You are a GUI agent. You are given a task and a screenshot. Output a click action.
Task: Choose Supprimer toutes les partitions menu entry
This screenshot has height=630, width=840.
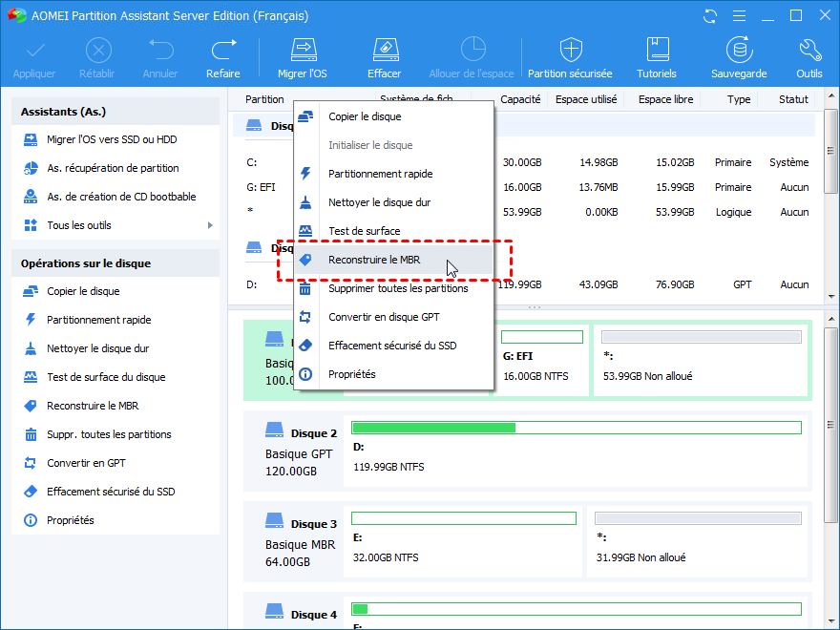[393, 288]
